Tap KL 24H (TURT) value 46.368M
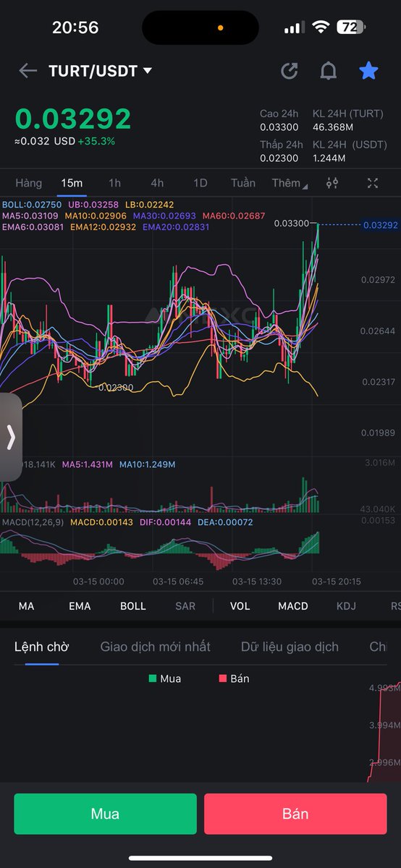 coord(333,127)
